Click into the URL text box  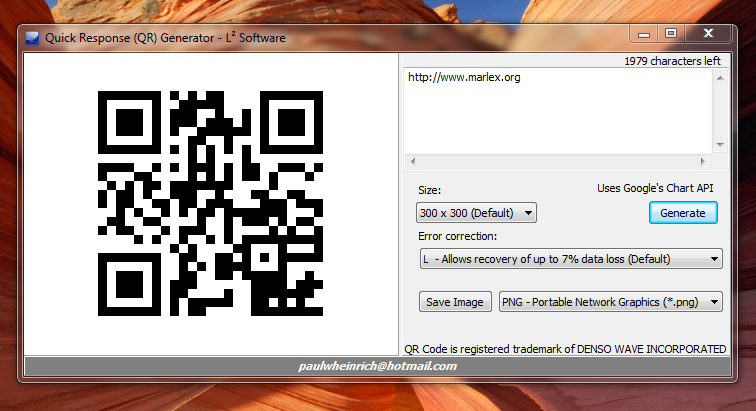tap(558, 111)
